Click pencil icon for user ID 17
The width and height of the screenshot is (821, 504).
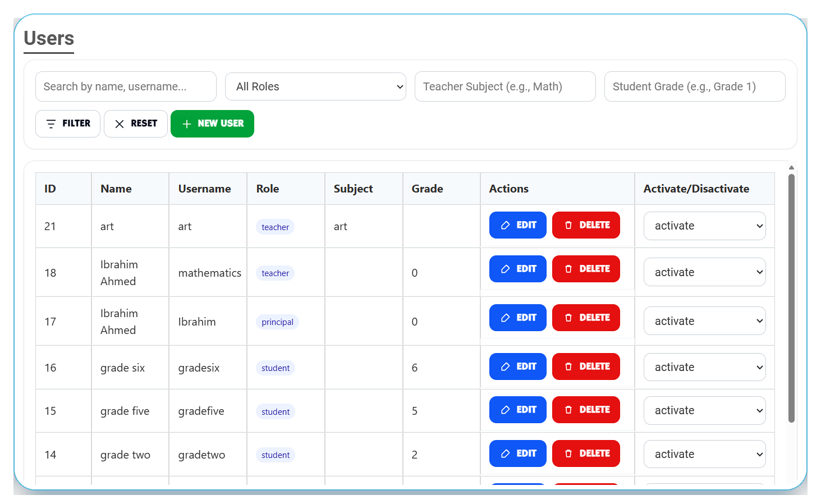pos(505,318)
